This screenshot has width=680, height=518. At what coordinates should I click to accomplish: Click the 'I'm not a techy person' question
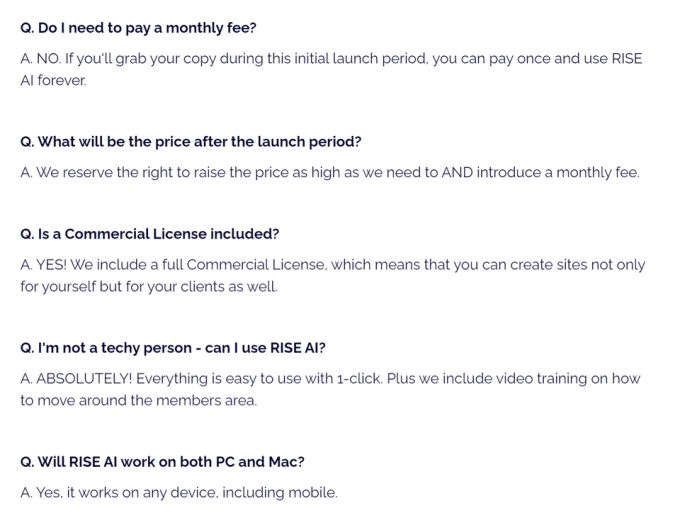[x=173, y=348]
